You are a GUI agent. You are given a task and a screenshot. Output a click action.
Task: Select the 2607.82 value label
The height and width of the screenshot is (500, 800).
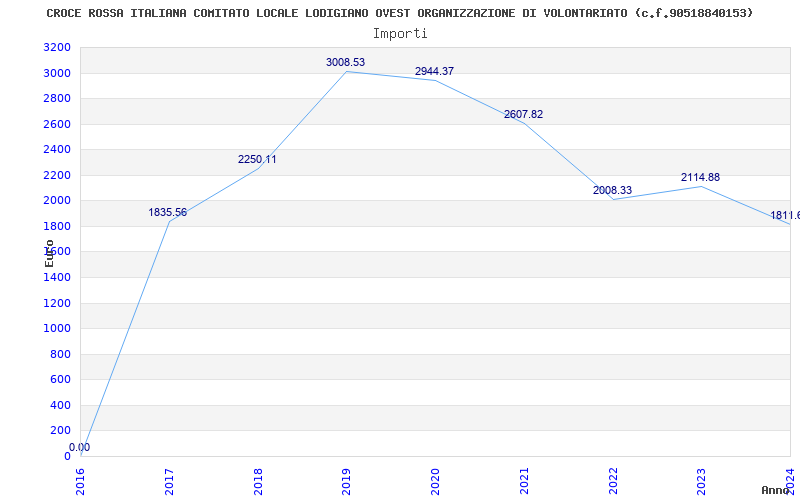[x=523, y=114]
